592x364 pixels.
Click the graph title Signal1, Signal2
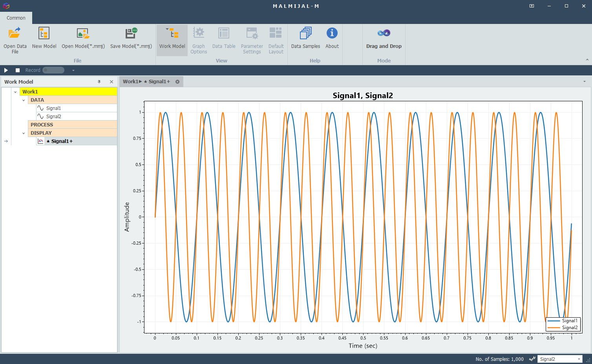pos(363,95)
